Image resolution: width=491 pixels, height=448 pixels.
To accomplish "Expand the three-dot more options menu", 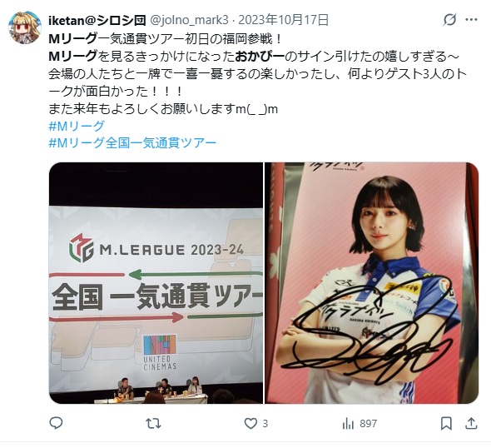I will pos(471,20).
